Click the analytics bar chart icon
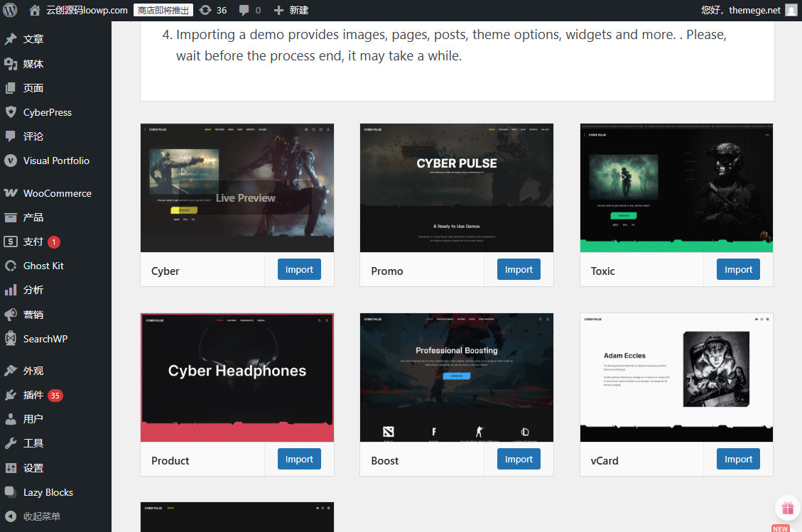Image resolution: width=802 pixels, height=532 pixels. click(11, 290)
